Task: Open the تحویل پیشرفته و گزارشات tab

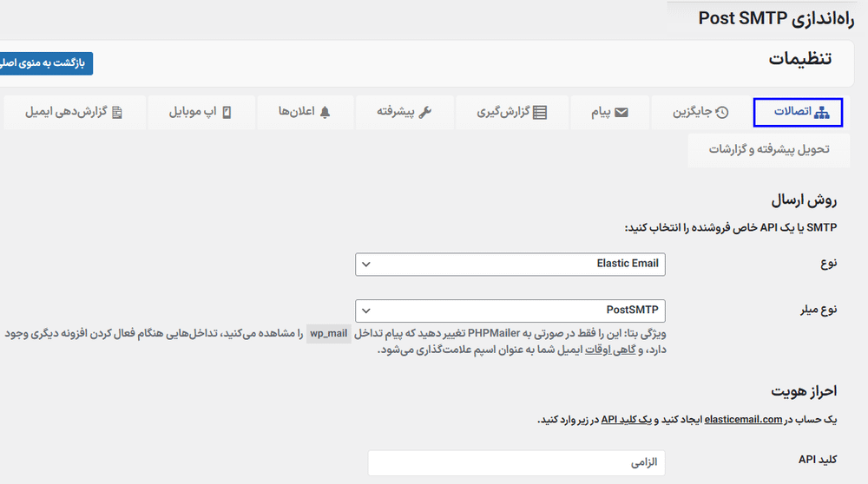Action: [769, 149]
